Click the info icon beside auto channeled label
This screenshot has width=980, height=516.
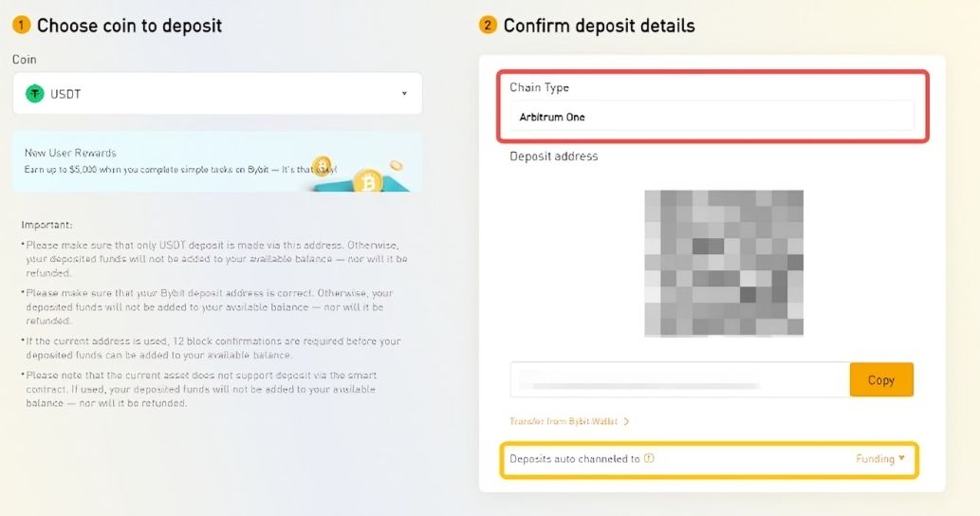point(649,459)
